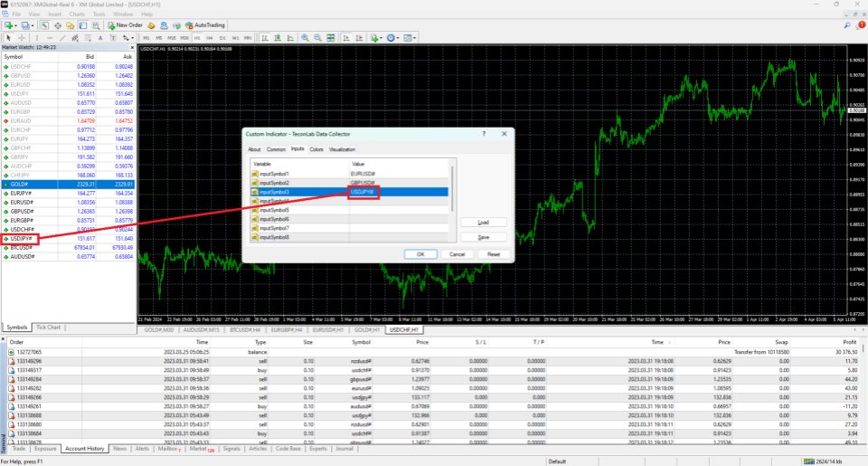The height and width of the screenshot is (466, 868).
Task: Click Reset in Custom Indicator dialog
Action: point(494,254)
